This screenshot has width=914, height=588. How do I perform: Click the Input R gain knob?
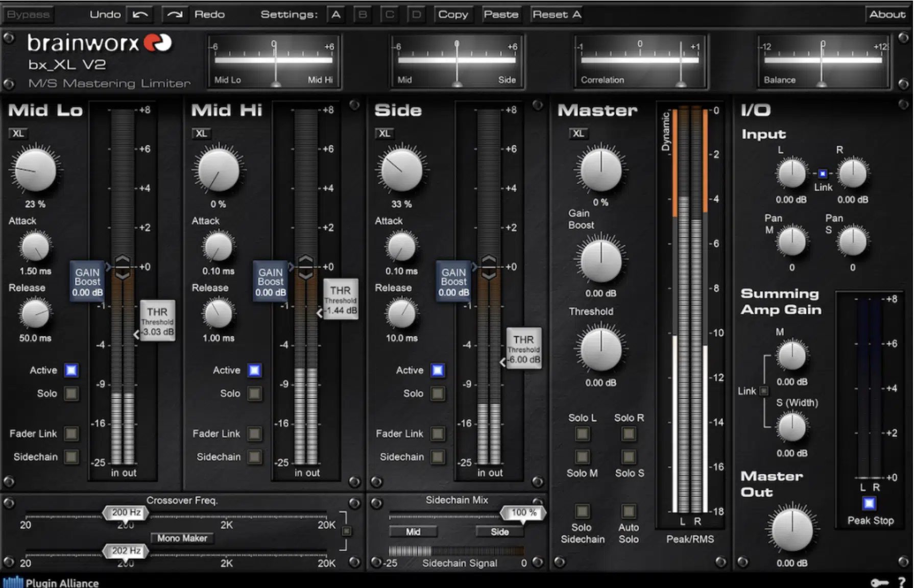(x=852, y=173)
